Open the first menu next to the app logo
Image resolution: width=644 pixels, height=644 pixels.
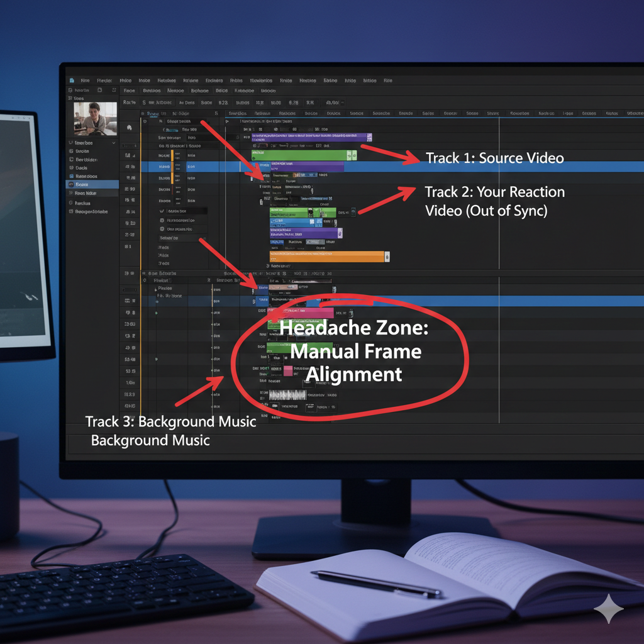pyautogui.click(x=85, y=80)
